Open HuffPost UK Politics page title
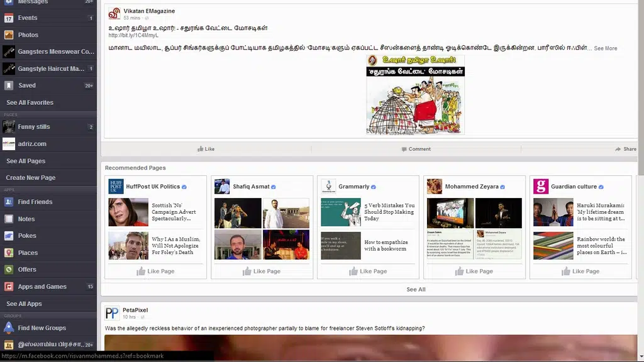Screen dimensions: 644x362 [x=153, y=186]
